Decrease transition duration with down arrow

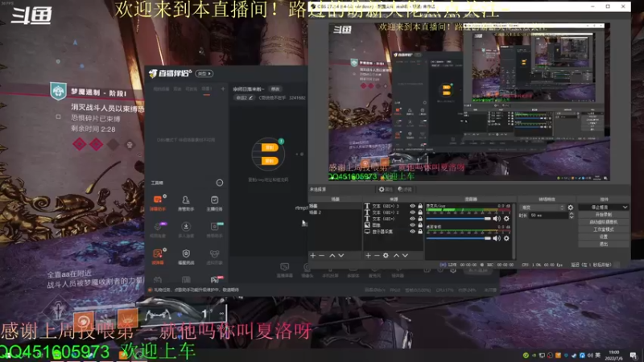click(x=572, y=217)
